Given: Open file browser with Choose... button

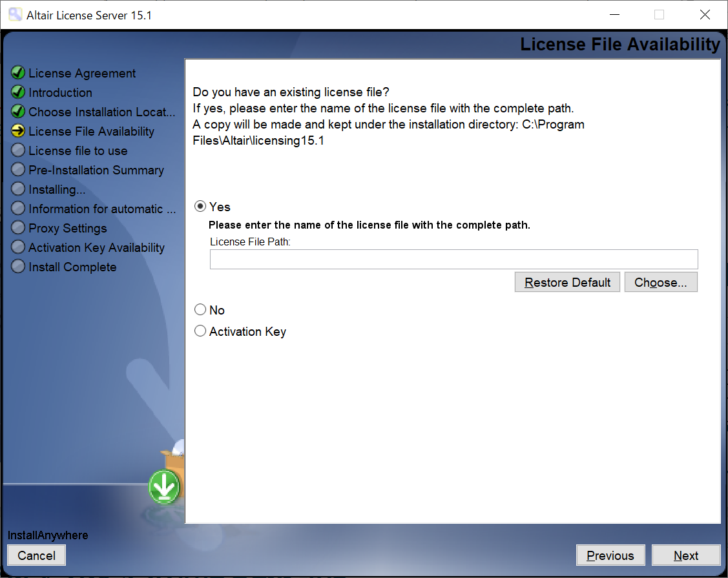Looking at the screenshot, I should point(661,282).
